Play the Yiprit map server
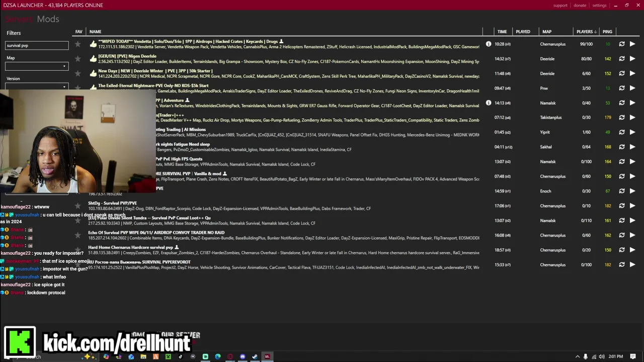Viewport: 644px width, 362px height. (632, 132)
